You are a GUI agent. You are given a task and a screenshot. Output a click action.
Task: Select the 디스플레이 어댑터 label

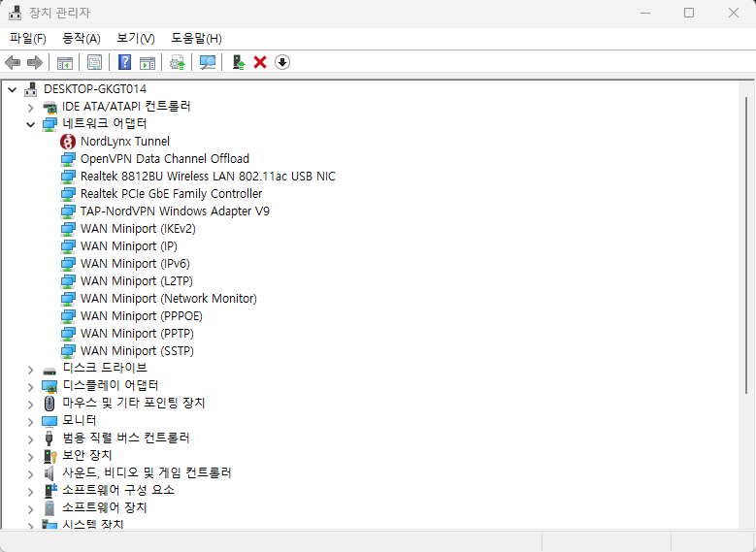pos(111,385)
